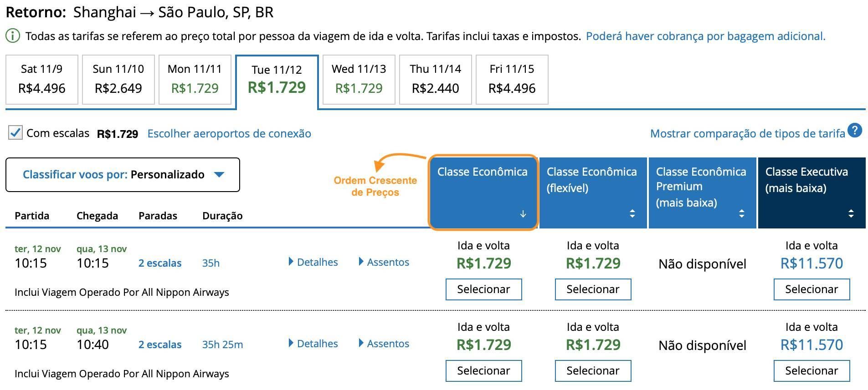The image size is (868, 390).
Task: Sort by Classe Econômica down arrow
Action: (523, 214)
